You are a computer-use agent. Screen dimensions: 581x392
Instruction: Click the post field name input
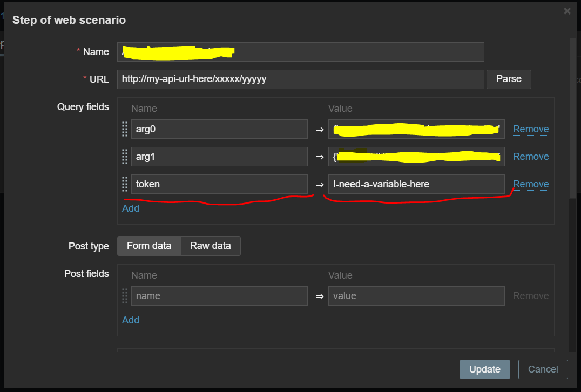(219, 296)
